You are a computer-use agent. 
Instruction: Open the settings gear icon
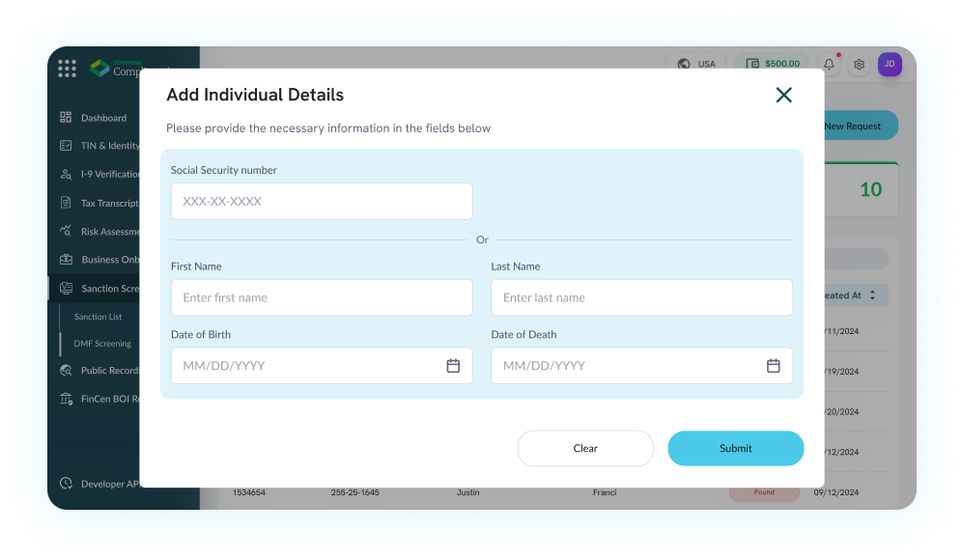859,64
